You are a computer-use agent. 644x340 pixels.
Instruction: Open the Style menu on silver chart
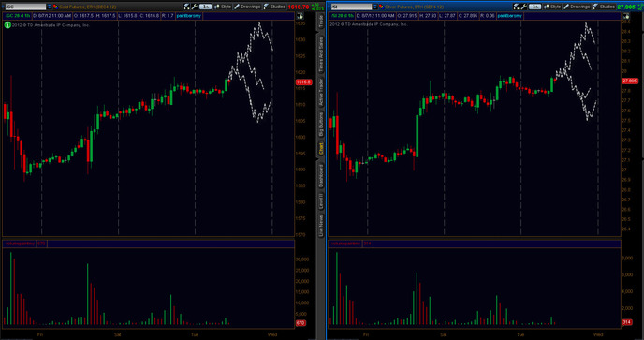[x=552, y=7]
